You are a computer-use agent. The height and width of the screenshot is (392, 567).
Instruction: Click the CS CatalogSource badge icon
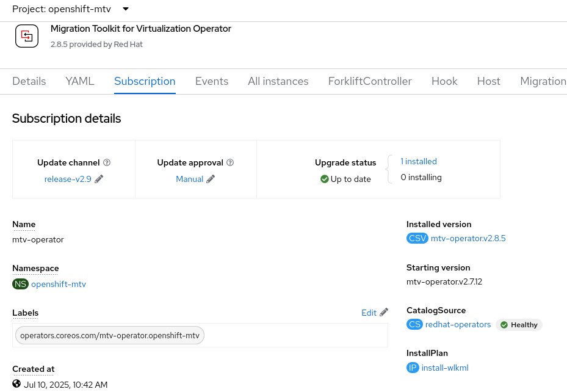pyautogui.click(x=414, y=324)
